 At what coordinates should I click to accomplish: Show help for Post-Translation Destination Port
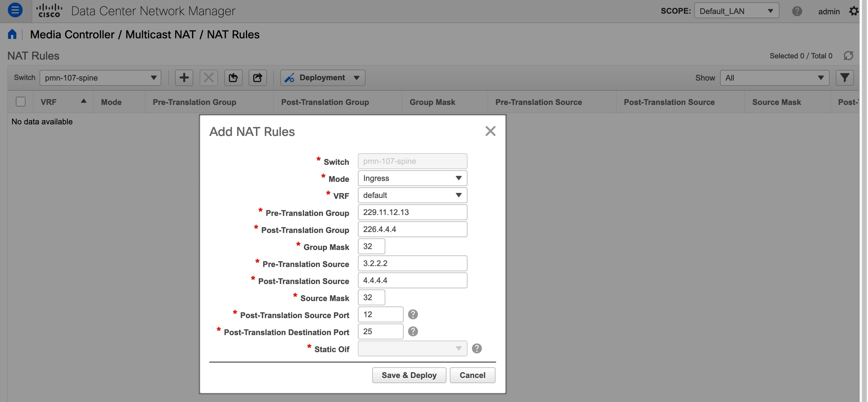pos(413,332)
